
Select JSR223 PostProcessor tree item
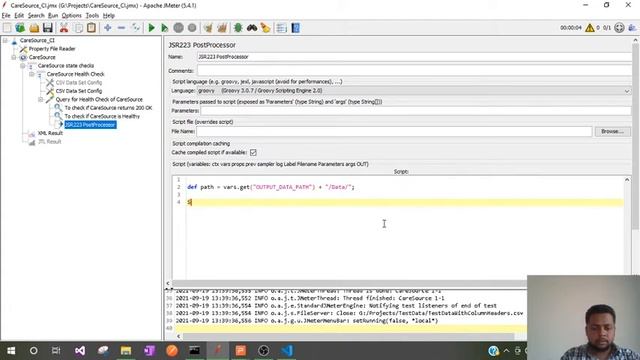(90, 124)
